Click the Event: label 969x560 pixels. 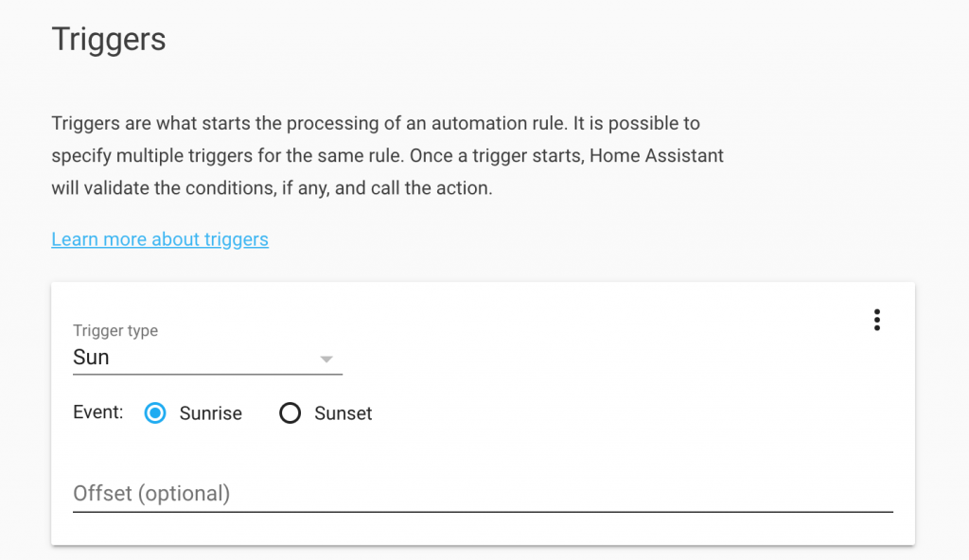[98, 412]
